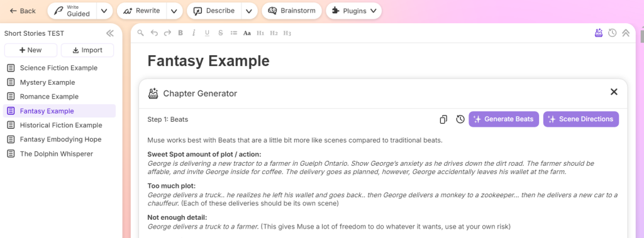The width and height of the screenshot is (644, 238).
Task: Click the Generate Beats button
Action: (504, 119)
